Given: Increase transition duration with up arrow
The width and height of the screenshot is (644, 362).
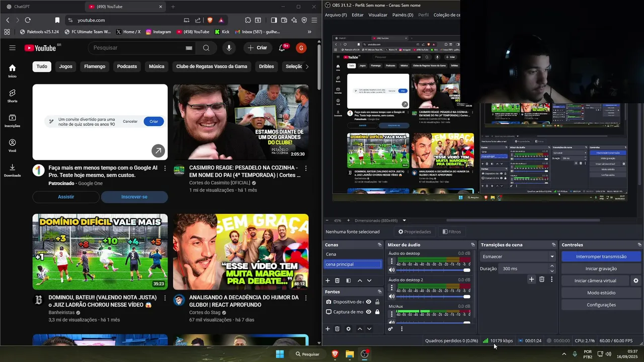Looking at the screenshot, I should 552,266.
